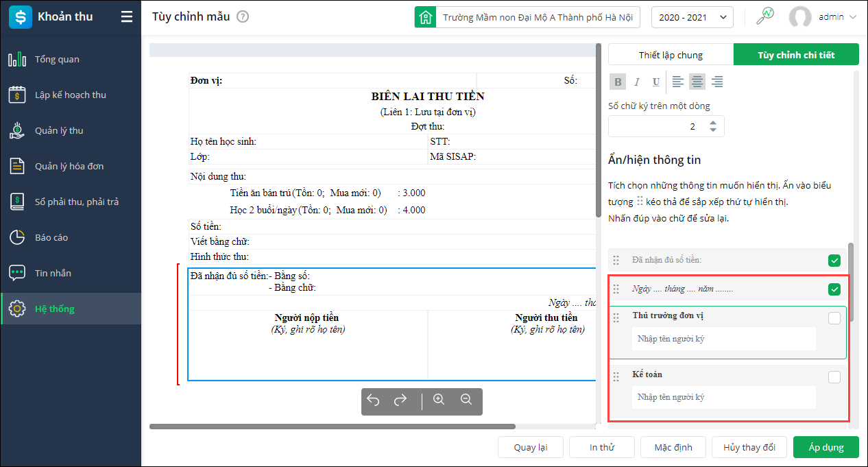Zoom out on the receipt preview
The image size is (868, 467).
466,400
